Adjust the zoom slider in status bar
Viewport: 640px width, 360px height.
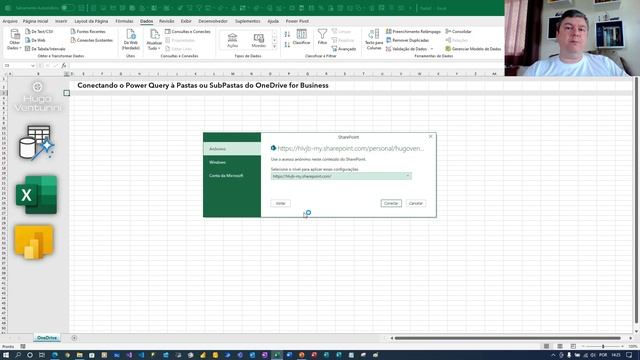pos(603,346)
